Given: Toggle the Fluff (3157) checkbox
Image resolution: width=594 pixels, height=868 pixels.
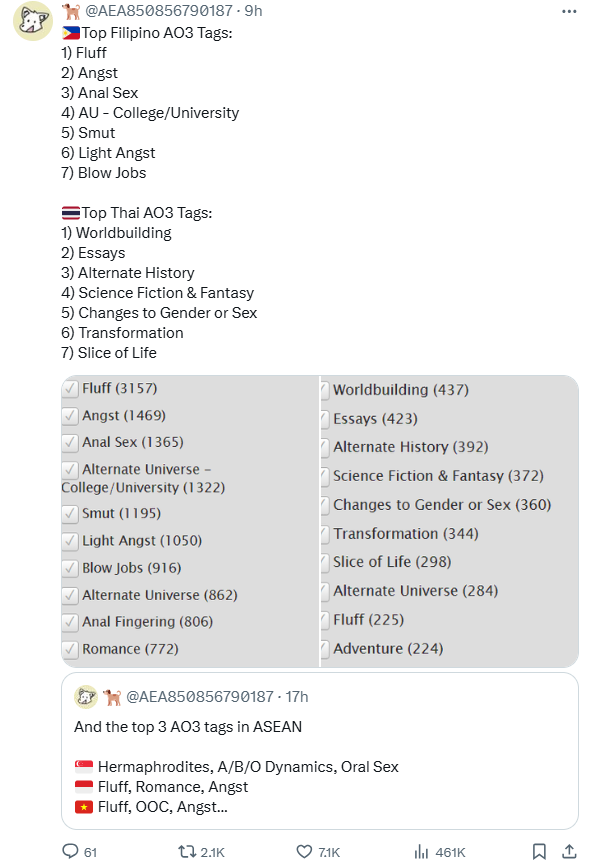Looking at the screenshot, I should 70,389.
